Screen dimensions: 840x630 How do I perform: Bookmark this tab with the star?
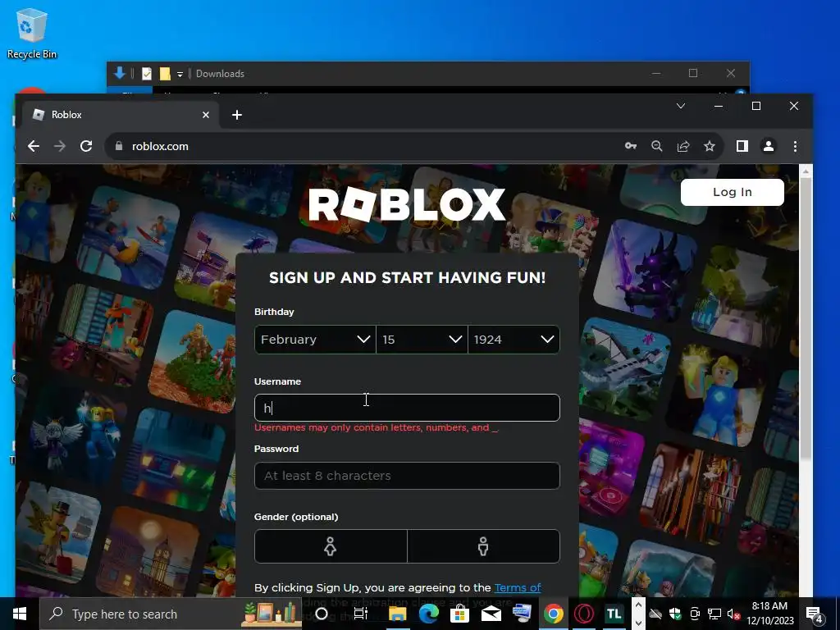710,146
